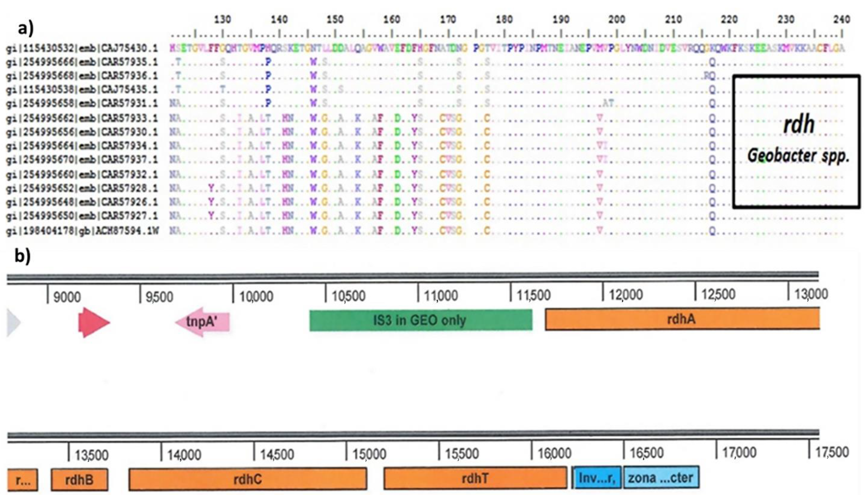The height and width of the screenshot is (495, 868).
Task: Click the blue Inv...r, feature box
Action: coord(597,478)
